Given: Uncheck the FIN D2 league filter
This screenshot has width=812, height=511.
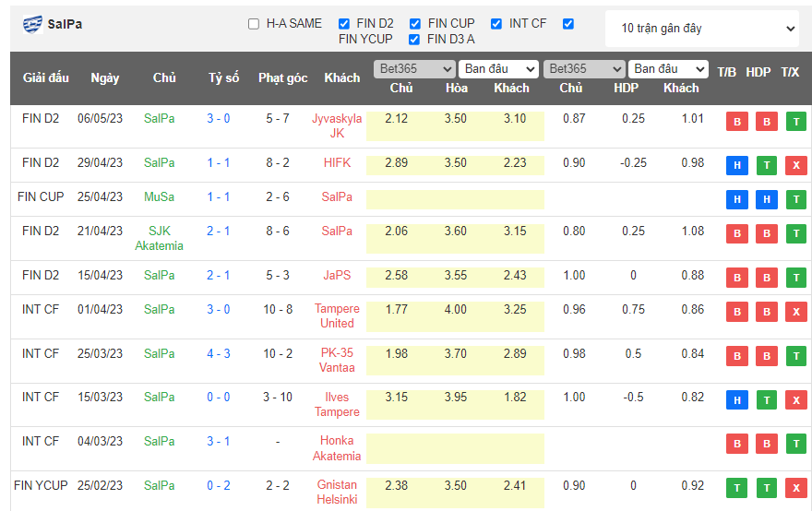Looking at the screenshot, I should point(344,24).
